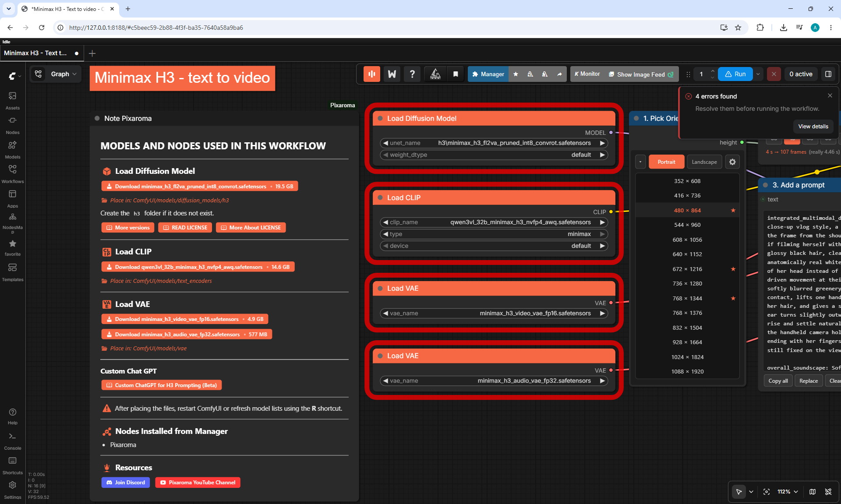
Task: Cancel current run with red X button
Action: coord(774,74)
